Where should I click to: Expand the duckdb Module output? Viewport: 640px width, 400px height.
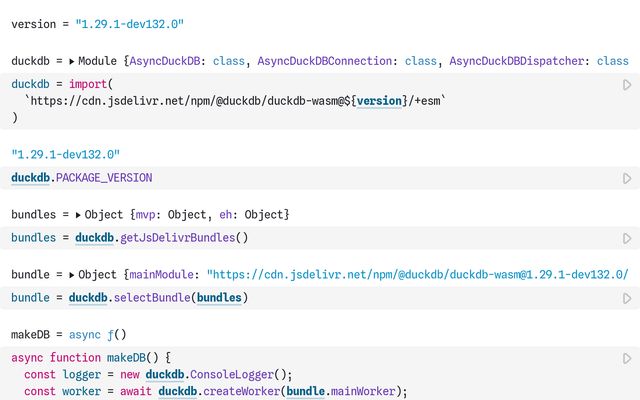coord(72,62)
